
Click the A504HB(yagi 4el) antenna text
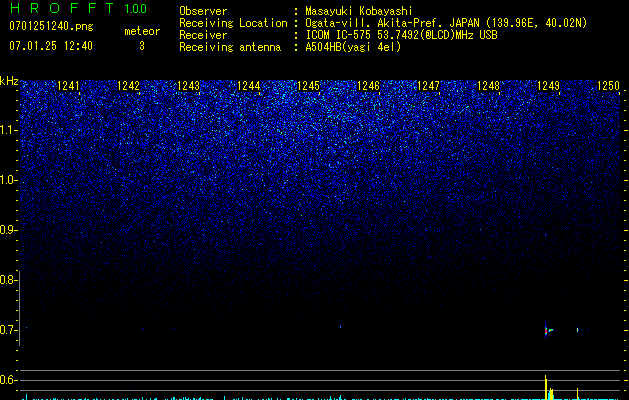(353, 47)
